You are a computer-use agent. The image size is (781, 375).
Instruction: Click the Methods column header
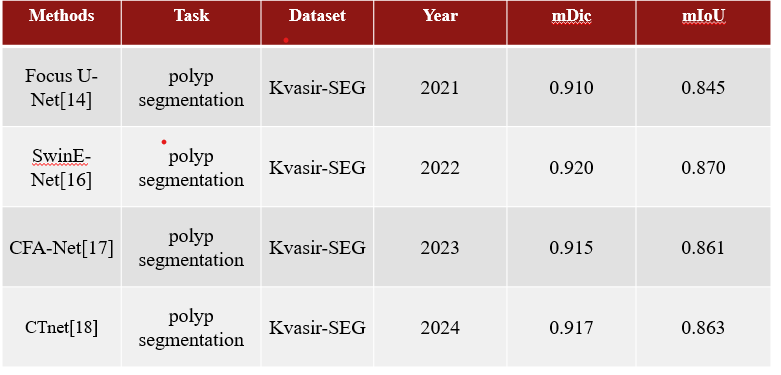pos(61,23)
